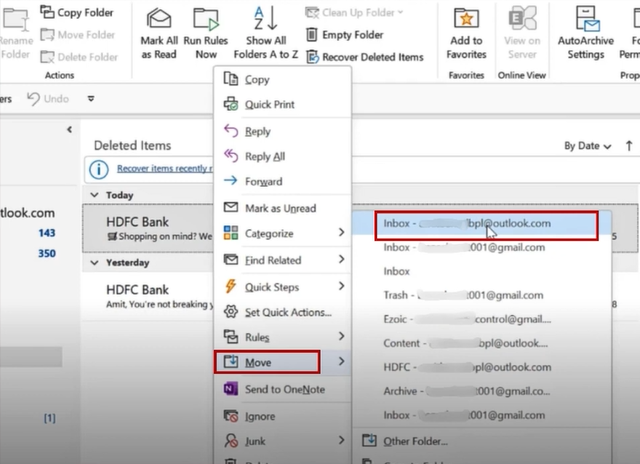Click the Deleted Items folder heading

[x=132, y=145]
